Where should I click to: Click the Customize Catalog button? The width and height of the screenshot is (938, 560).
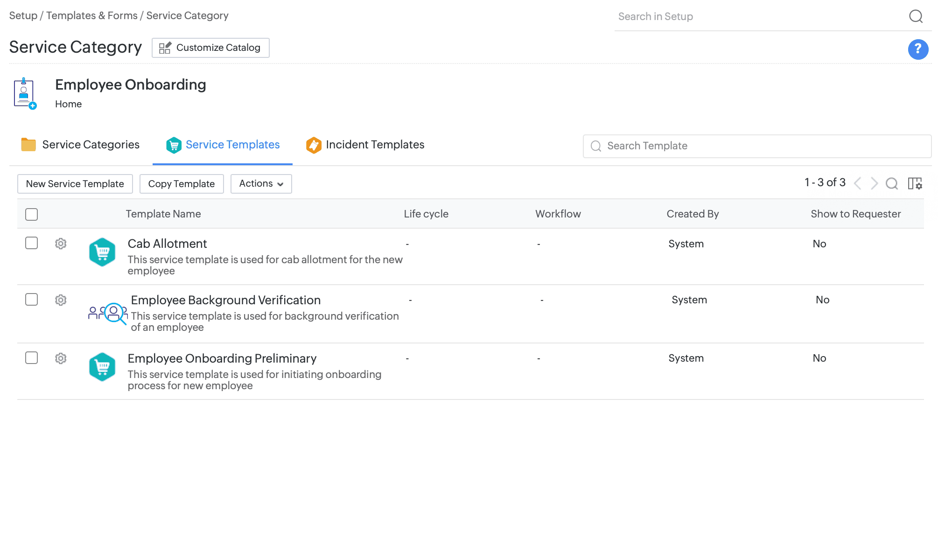click(x=210, y=48)
